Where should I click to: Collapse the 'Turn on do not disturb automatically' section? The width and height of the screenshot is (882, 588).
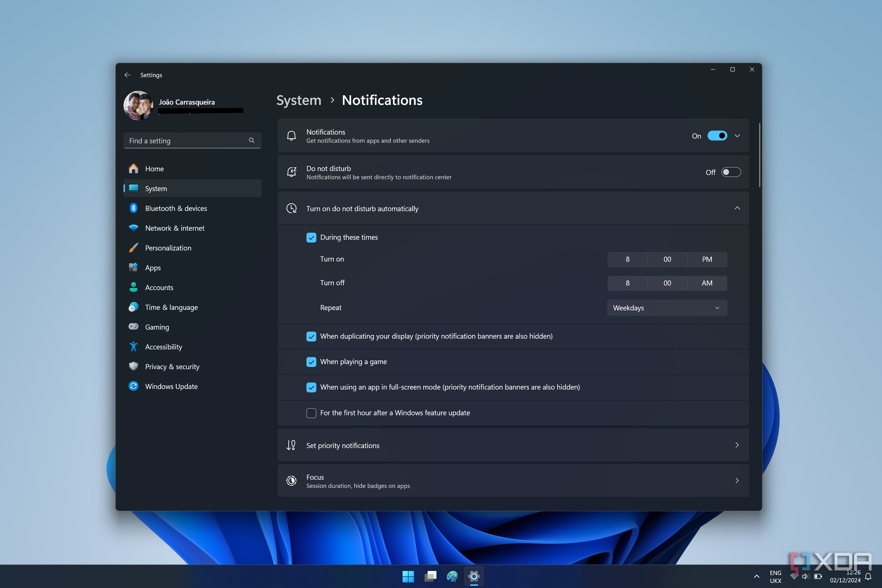[737, 208]
